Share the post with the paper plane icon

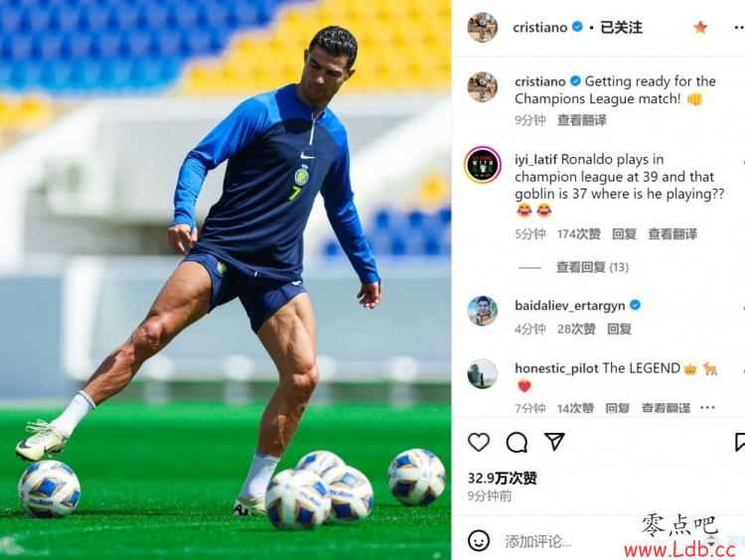tap(554, 442)
